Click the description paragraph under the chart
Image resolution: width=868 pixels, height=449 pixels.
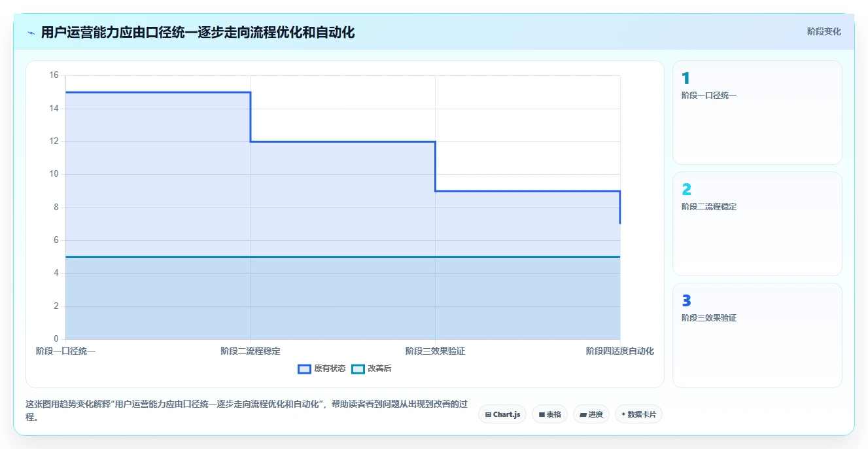[x=247, y=410]
